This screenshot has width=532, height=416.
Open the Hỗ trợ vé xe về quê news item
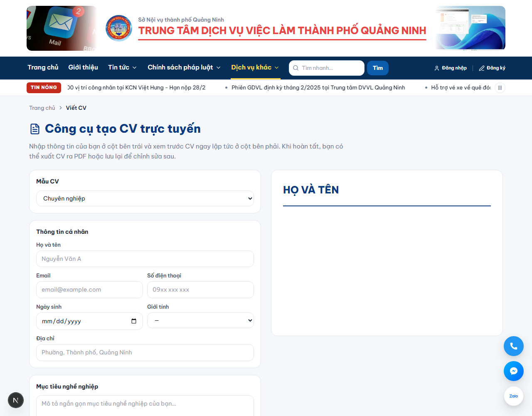(x=461, y=87)
